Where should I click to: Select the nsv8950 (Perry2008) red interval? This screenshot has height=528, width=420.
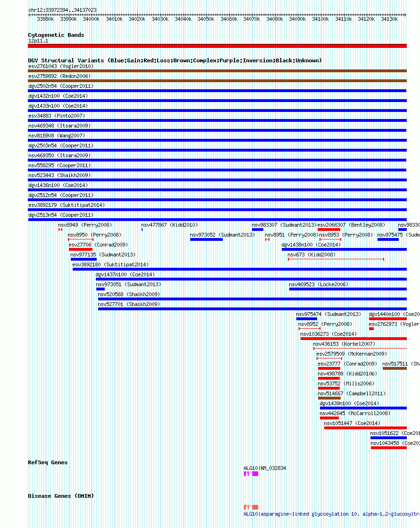81,239
